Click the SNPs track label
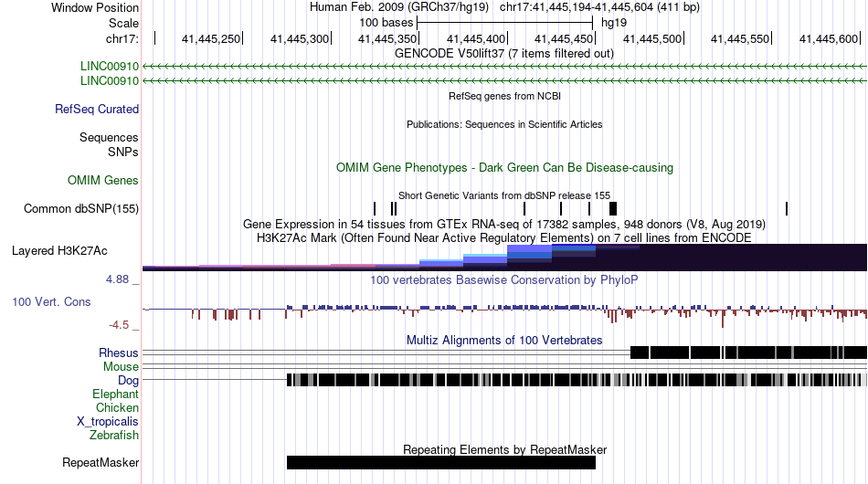 click(123, 152)
